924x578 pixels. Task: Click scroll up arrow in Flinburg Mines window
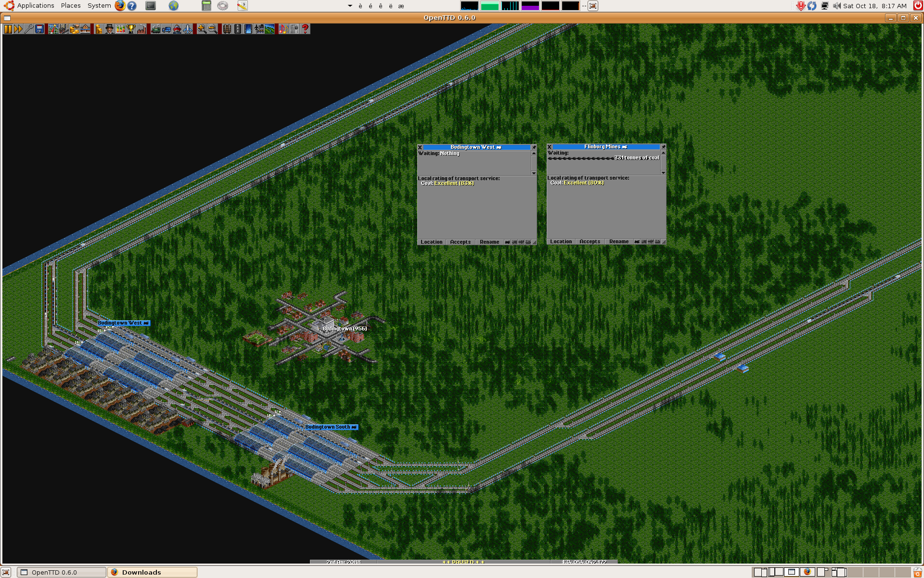tap(663, 153)
